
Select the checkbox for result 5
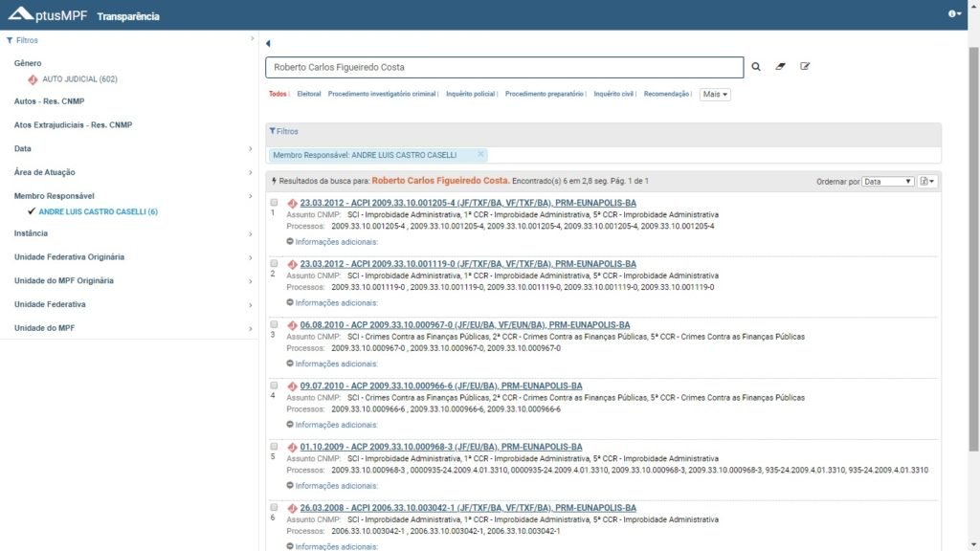274,447
